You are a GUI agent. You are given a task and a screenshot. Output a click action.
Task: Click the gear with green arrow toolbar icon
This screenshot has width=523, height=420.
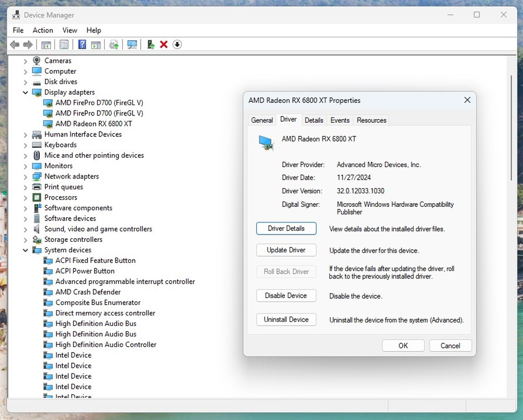pyautogui.click(x=113, y=44)
